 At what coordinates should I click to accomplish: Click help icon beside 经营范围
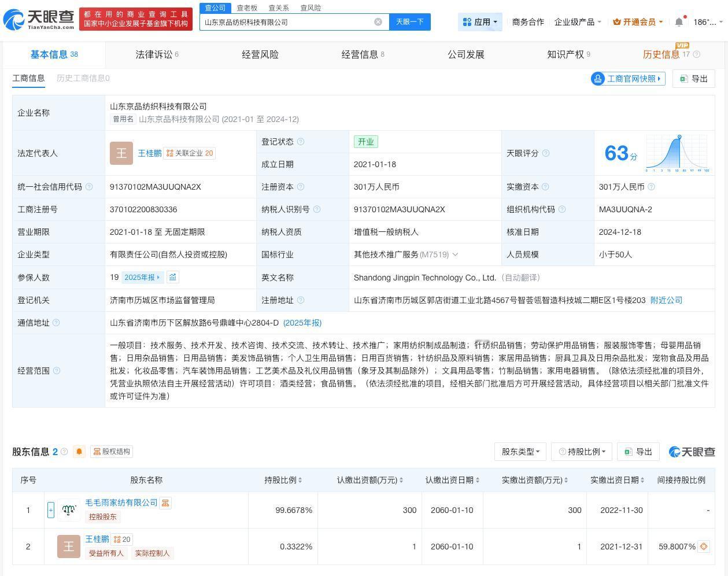[56, 371]
